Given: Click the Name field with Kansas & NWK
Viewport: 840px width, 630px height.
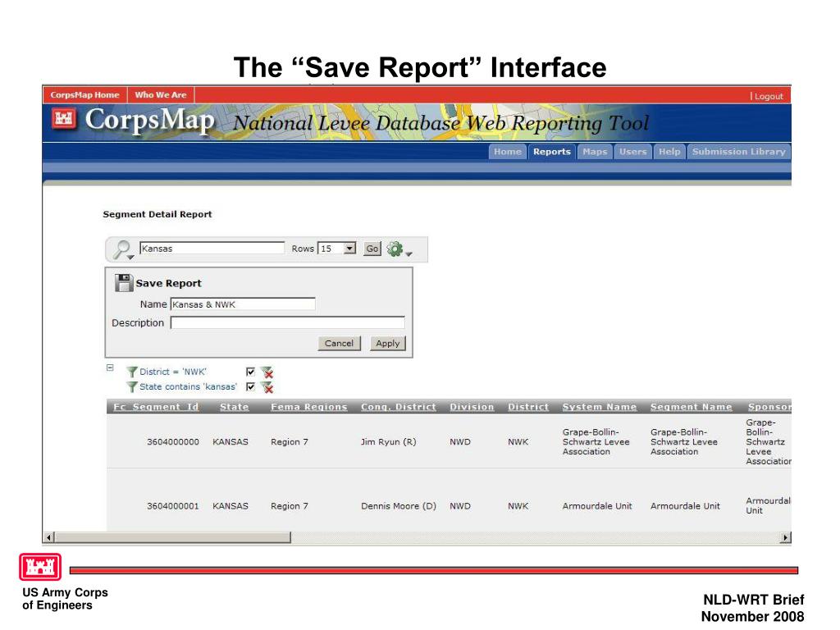Looking at the screenshot, I should coord(243,304).
